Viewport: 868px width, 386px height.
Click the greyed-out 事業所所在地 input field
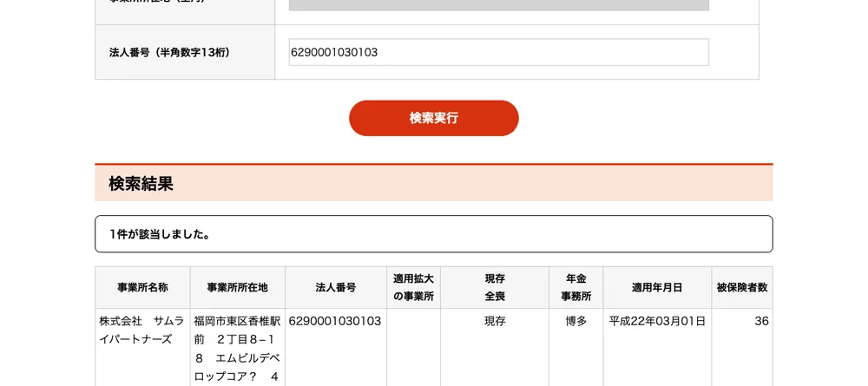pyautogui.click(x=499, y=5)
